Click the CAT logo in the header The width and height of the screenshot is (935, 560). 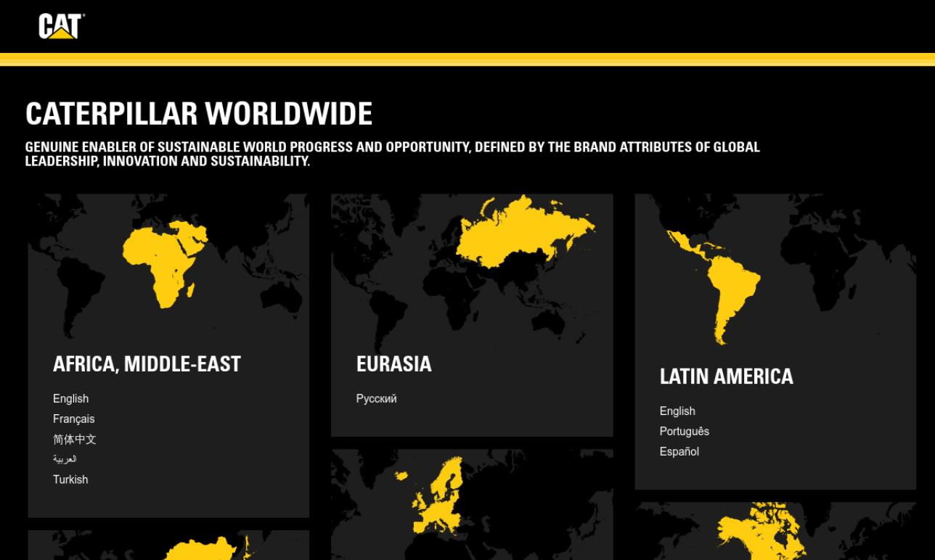[x=58, y=26]
